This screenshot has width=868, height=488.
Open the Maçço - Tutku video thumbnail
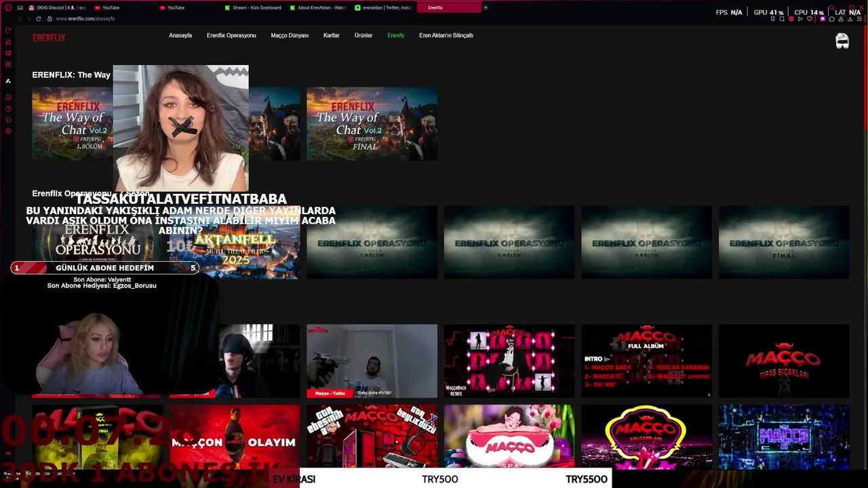(x=372, y=361)
